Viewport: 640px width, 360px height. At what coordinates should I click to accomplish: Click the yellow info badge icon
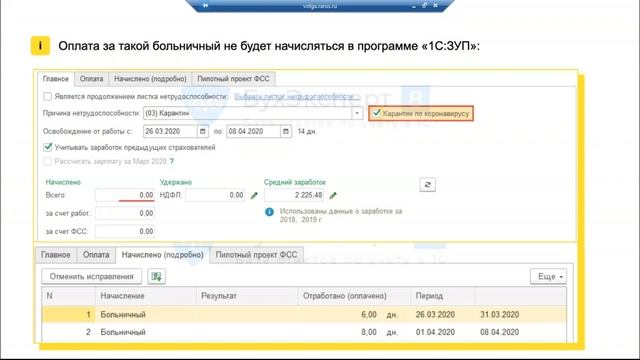pos(40,45)
